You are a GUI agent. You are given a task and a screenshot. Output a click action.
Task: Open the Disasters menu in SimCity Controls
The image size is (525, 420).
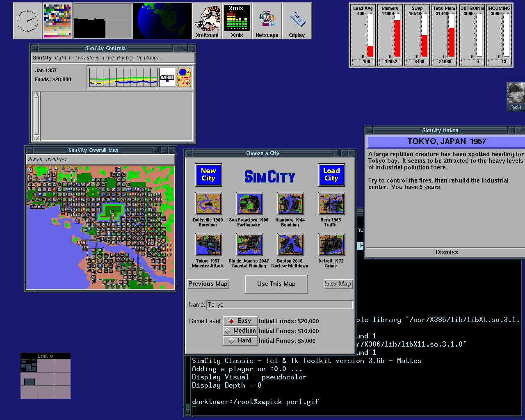[x=87, y=58]
